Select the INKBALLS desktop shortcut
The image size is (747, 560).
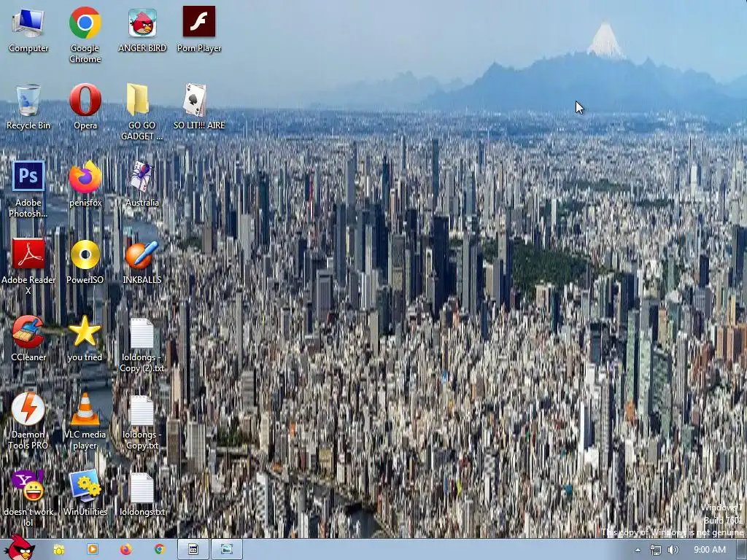coord(142,261)
